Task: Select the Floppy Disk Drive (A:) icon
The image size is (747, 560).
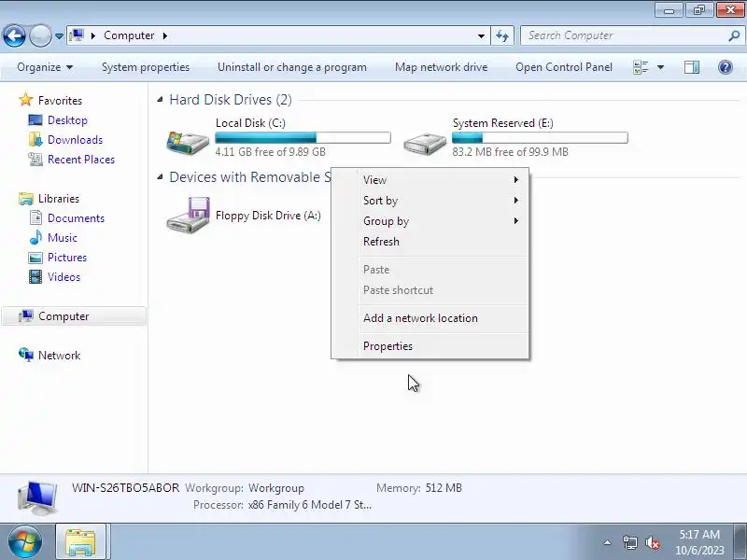Action: (188, 215)
